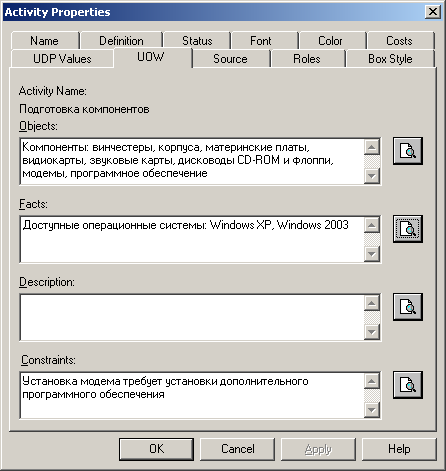Image resolution: width=446 pixels, height=471 pixels.
Task: Close the Activity Properties dialog
Action: pyautogui.click(x=433, y=12)
